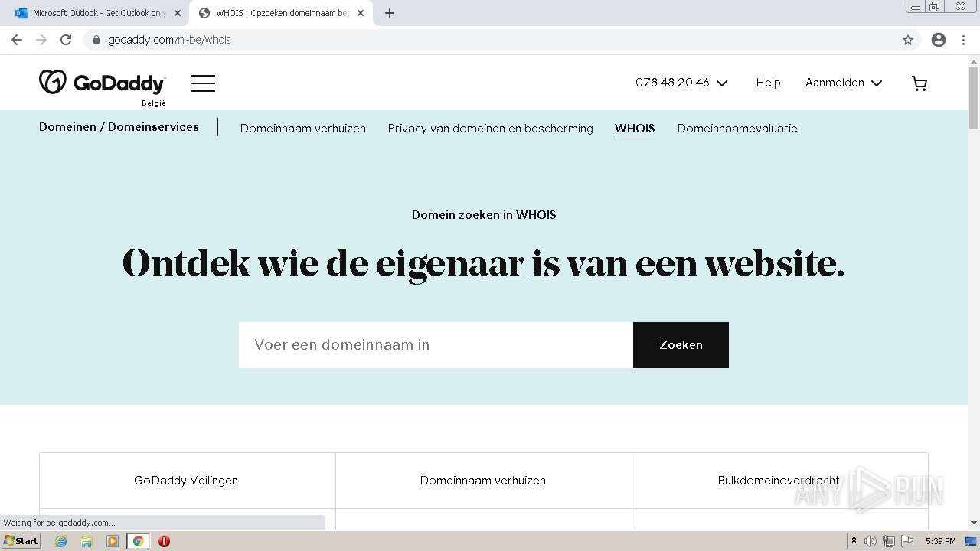Image resolution: width=980 pixels, height=551 pixels.
Task: Open the shopping cart
Action: pos(920,83)
